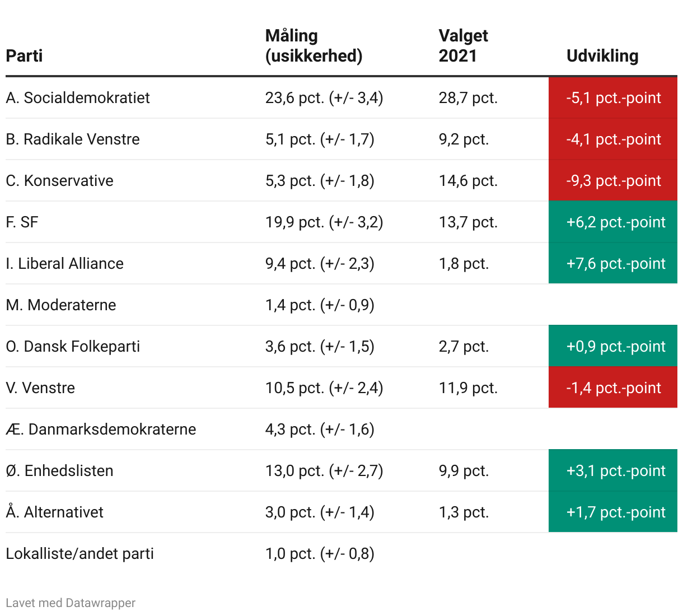Open the Lavet med Datawrapper link
Viewport: 683px width, 616px height.
pyautogui.click(x=71, y=603)
